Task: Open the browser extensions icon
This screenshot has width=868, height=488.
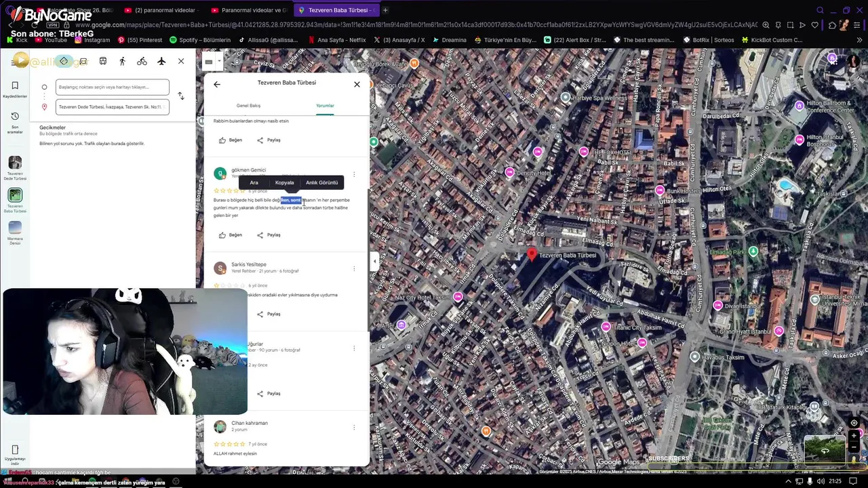Action: pyautogui.click(x=833, y=25)
